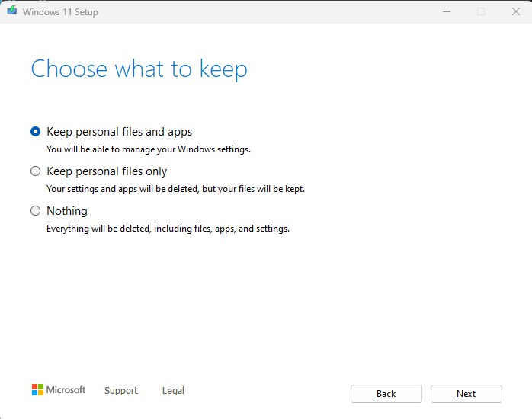Click the Windows 11 Setup title icon

[x=12, y=11]
